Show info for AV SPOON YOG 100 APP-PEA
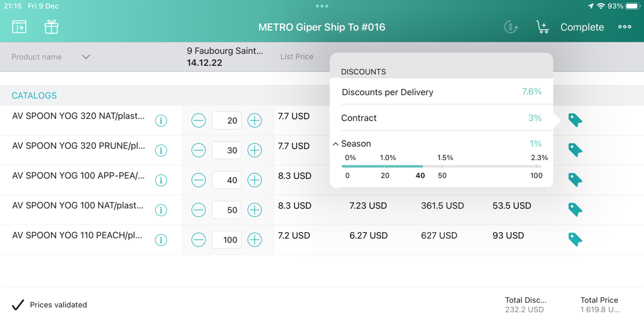 click(161, 180)
